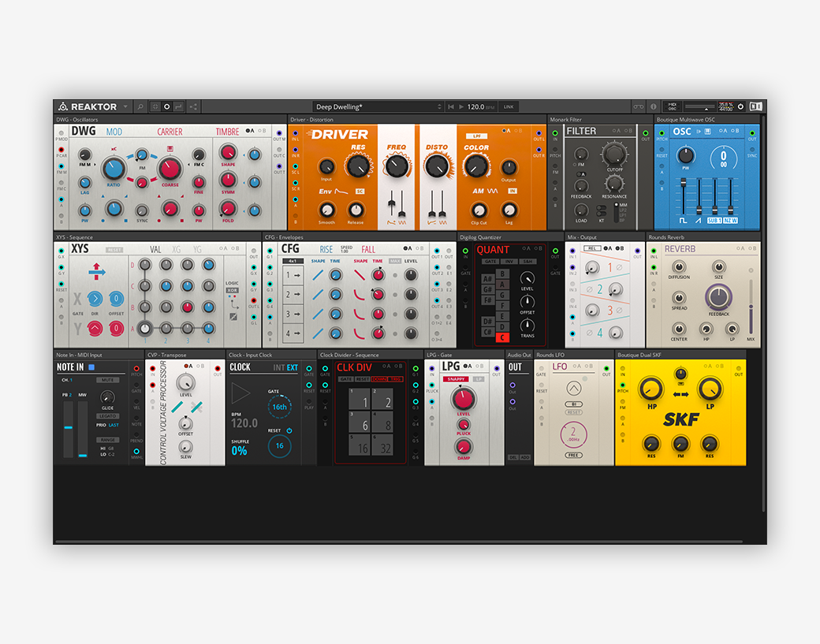The width and height of the screenshot is (820, 644).
Task: Click the Reverb MIX slider
Action: coord(751,306)
